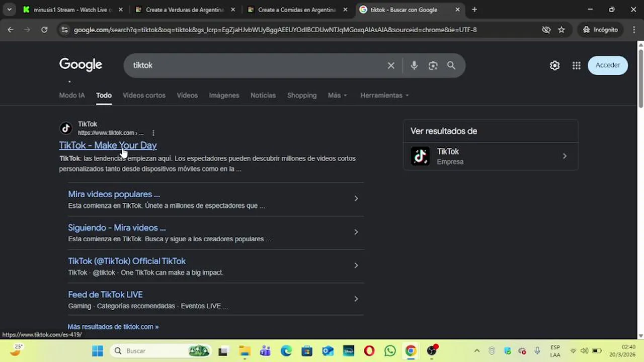Click the Chrome icon in the taskbar
Viewport: 644px width, 362px height.
pyautogui.click(x=411, y=350)
